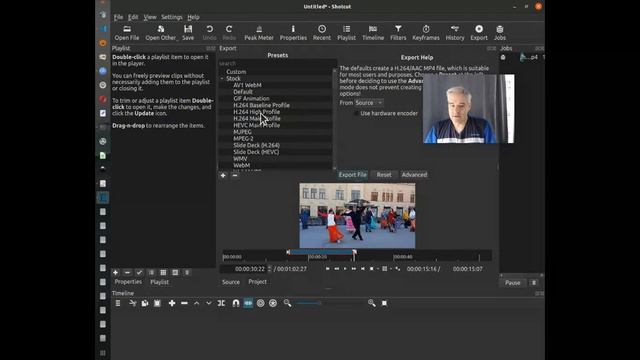Zoom in the timeline with magnifier icon
This screenshot has height=360, width=640.
click(371, 303)
